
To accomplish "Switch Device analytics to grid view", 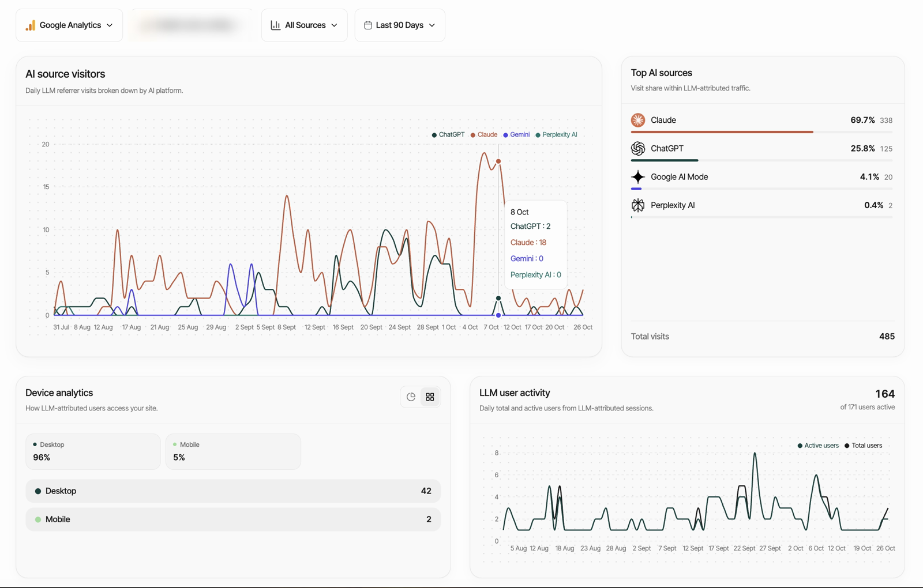I will [430, 397].
